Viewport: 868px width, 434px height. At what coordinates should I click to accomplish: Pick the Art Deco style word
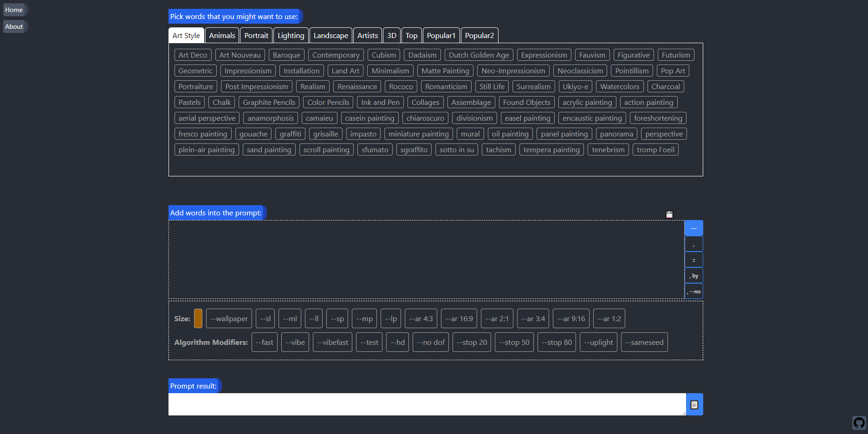tap(193, 55)
